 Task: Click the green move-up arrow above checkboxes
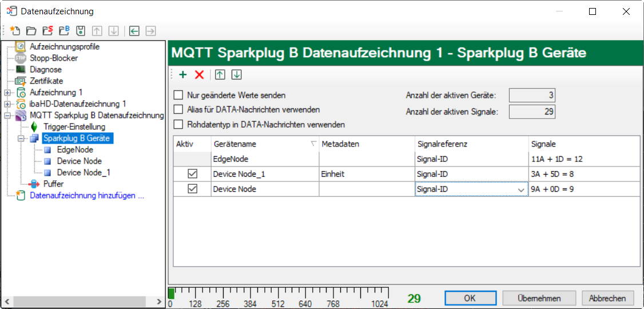tap(220, 75)
